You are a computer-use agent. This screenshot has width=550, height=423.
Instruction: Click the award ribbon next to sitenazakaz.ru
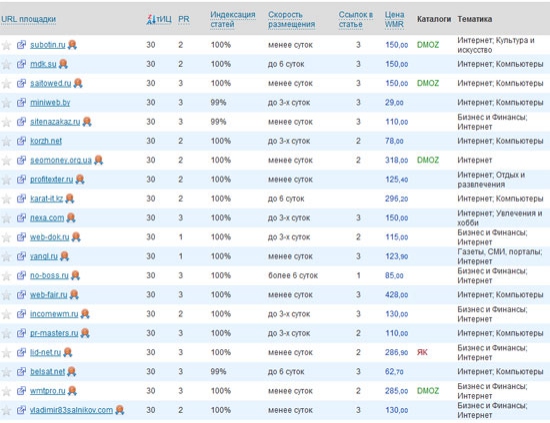click(x=87, y=122)
